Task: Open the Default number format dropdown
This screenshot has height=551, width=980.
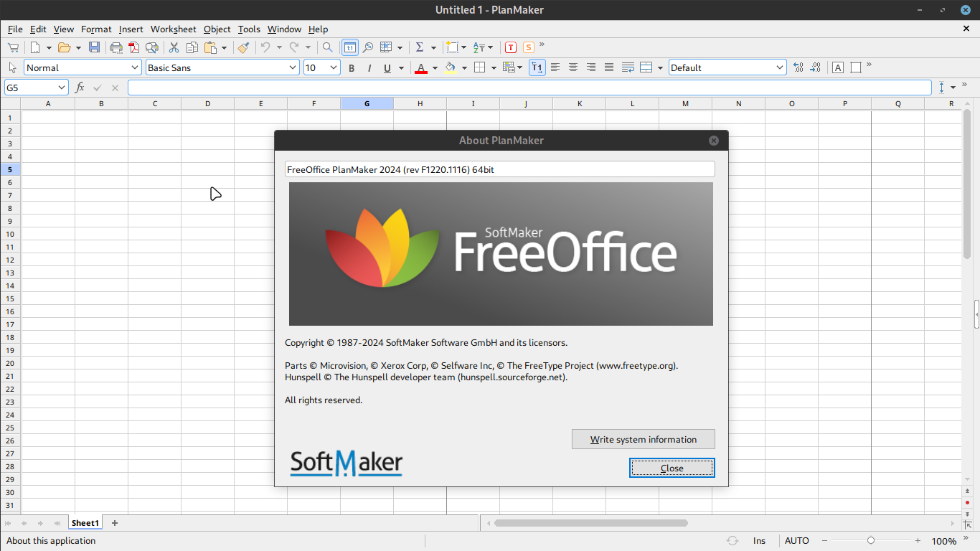Action: 781,67
